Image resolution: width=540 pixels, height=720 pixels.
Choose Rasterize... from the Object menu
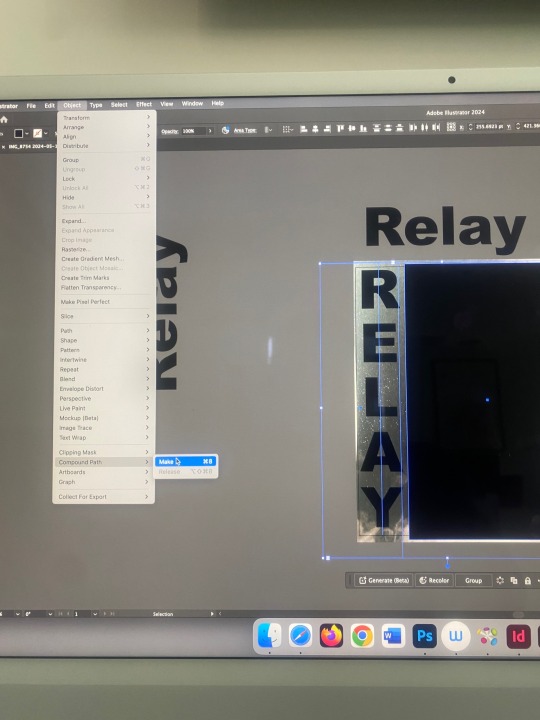[x=105, y=249]
